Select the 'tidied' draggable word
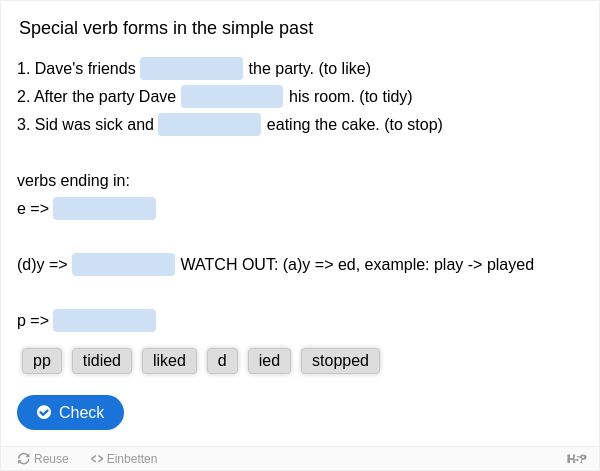 coord(102,360)
